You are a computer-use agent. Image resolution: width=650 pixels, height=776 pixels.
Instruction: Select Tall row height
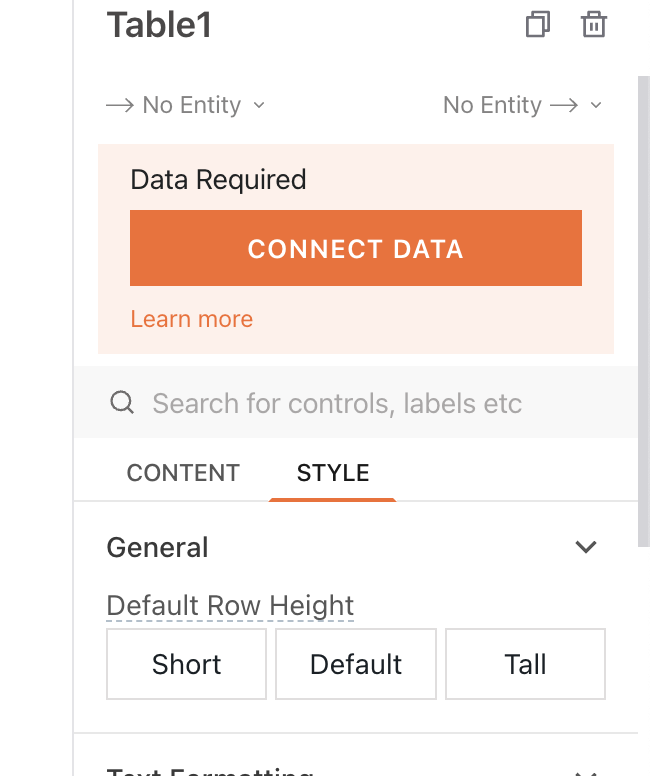[525, 664]
